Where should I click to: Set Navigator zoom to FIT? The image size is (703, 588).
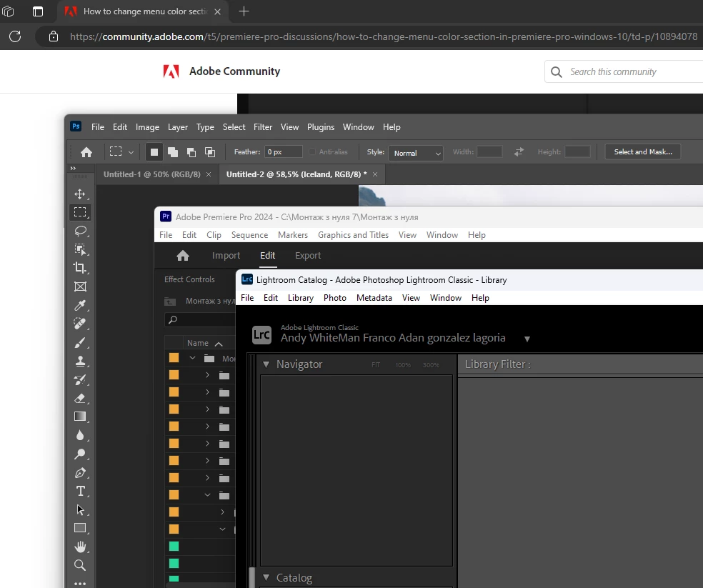click(376, 365)
